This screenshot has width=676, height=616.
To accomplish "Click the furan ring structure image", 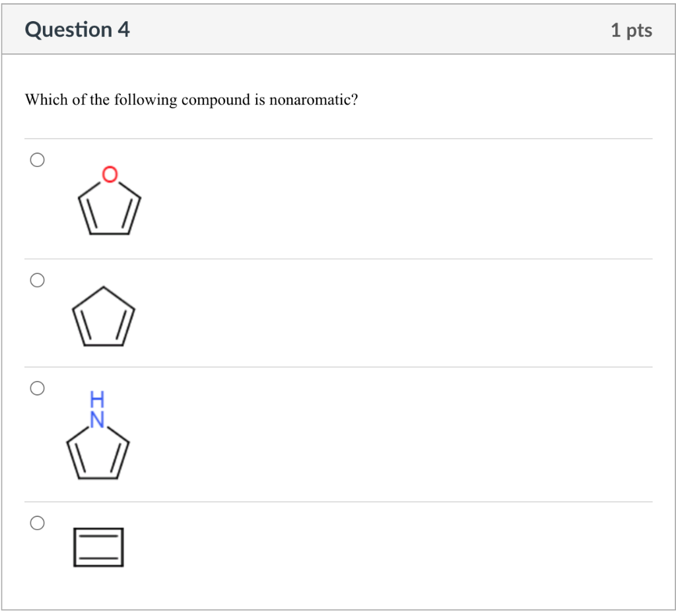I will point(110,201).
